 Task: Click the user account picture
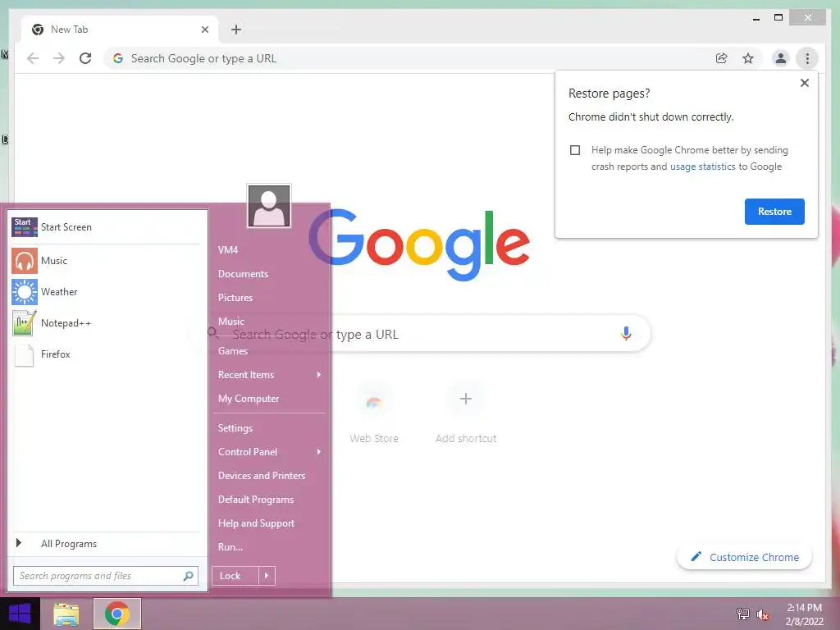[269, 206]
